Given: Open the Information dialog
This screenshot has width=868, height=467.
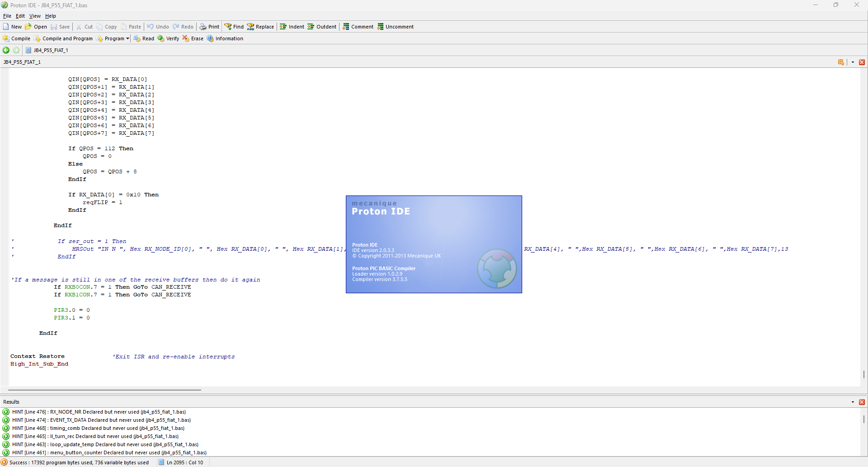Looking at the screenshot, I should pos(225,38).
